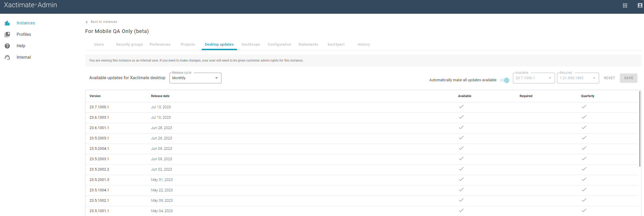Click Available checkmark for version 23.5.1002.1

(x=461, y=200)
